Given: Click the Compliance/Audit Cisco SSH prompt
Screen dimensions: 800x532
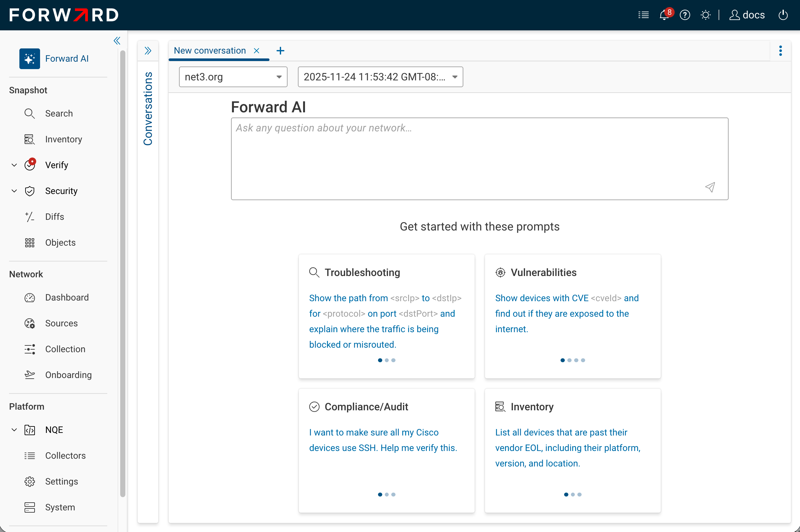Looking at the screenshot, I should [383, 440].
